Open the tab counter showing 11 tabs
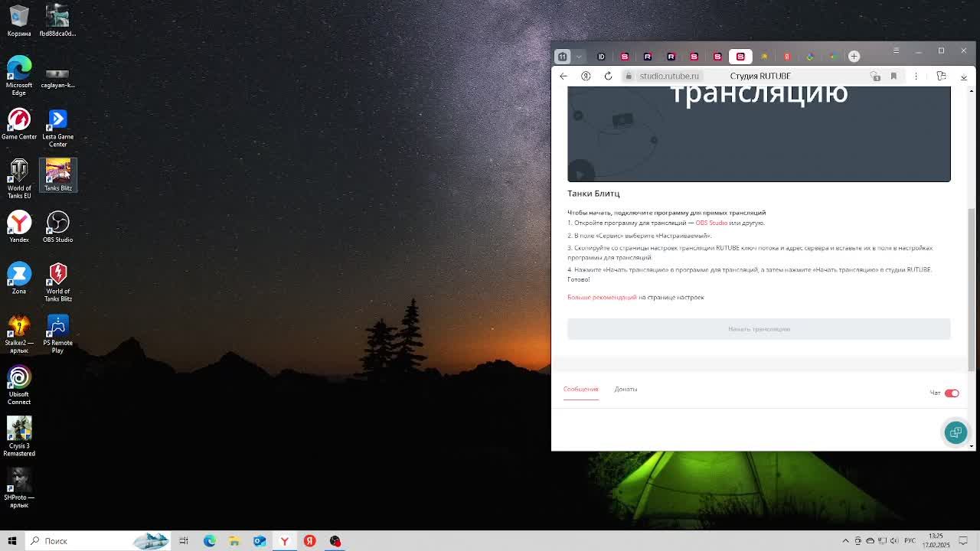Viewport: 980px width, 551px height. pyautogui.click(x=563, y=56)
